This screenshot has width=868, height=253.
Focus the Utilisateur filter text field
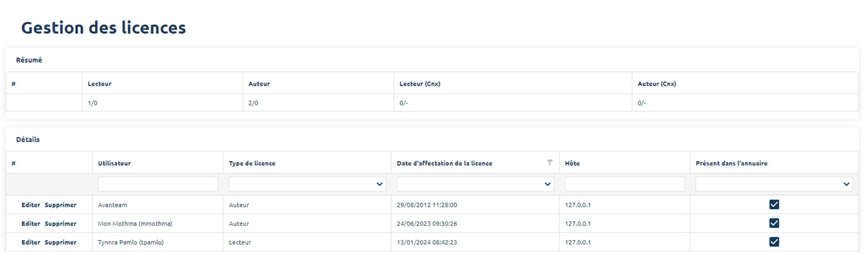[x=158, y=184]
